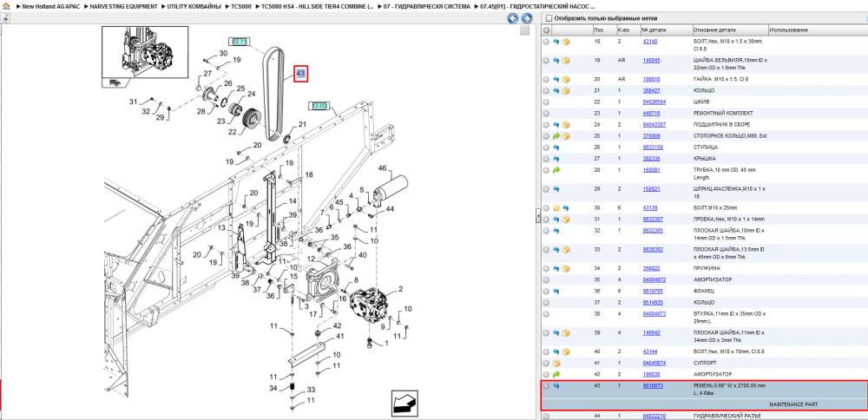Click the blue arrow icon for РЕМЕНЬ row 43
This screenshot has height=420, width=868.
[556, 385]
